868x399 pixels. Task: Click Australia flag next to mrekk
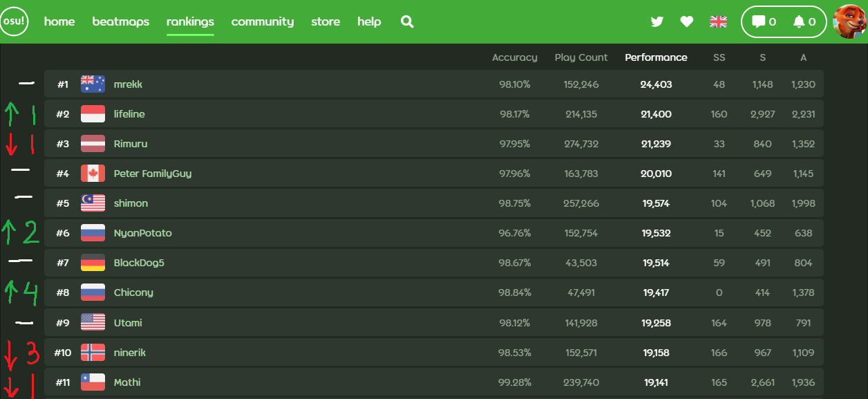pos(93,84)
